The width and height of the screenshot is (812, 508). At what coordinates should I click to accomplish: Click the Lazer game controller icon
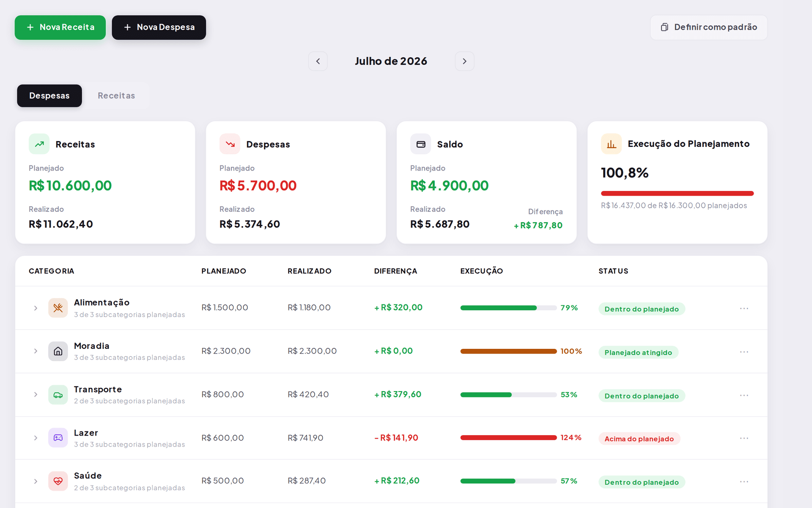[x=58, y=438]
